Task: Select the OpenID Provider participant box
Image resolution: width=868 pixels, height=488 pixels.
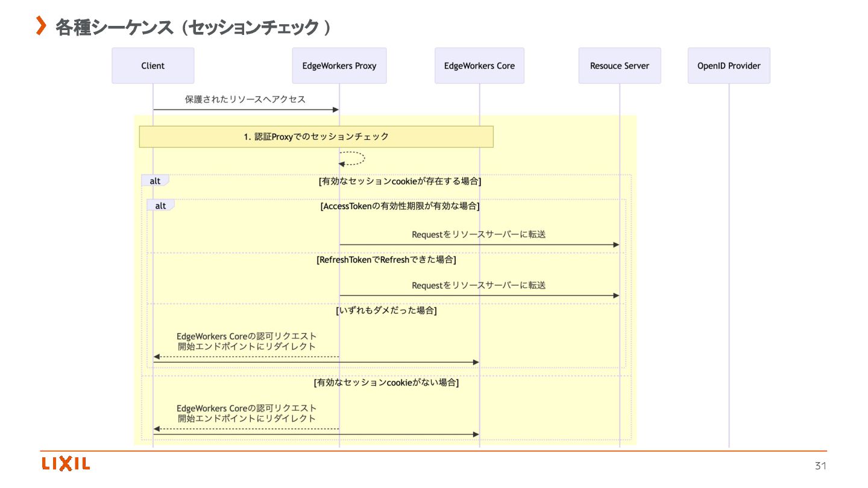Action: (729, 66)
